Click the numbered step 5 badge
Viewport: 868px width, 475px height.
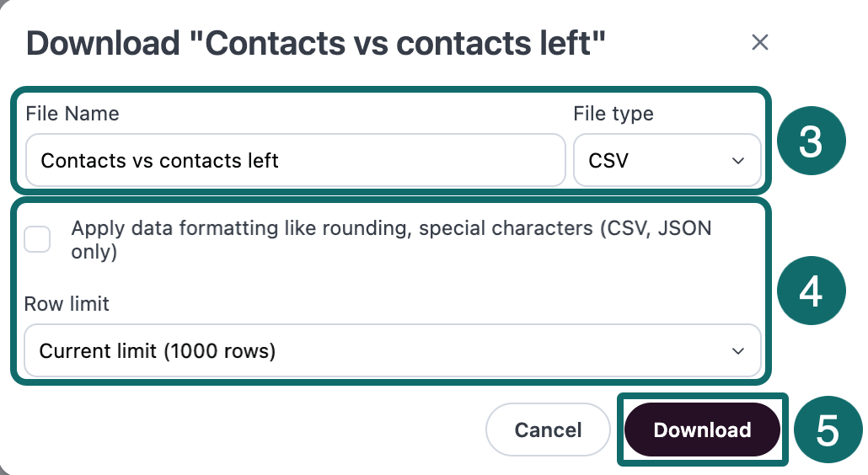[x=828, y=430]
